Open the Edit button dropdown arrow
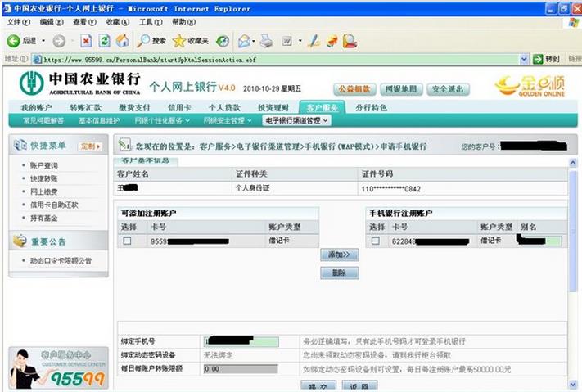This screenshot has height=392, width=582. (x=300, y=41)
